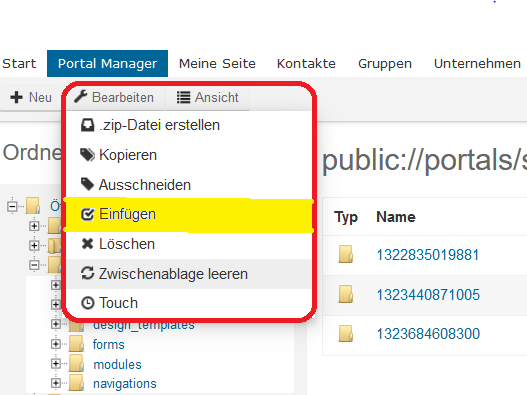Click the X icon next to Löschen

[87, 244]
